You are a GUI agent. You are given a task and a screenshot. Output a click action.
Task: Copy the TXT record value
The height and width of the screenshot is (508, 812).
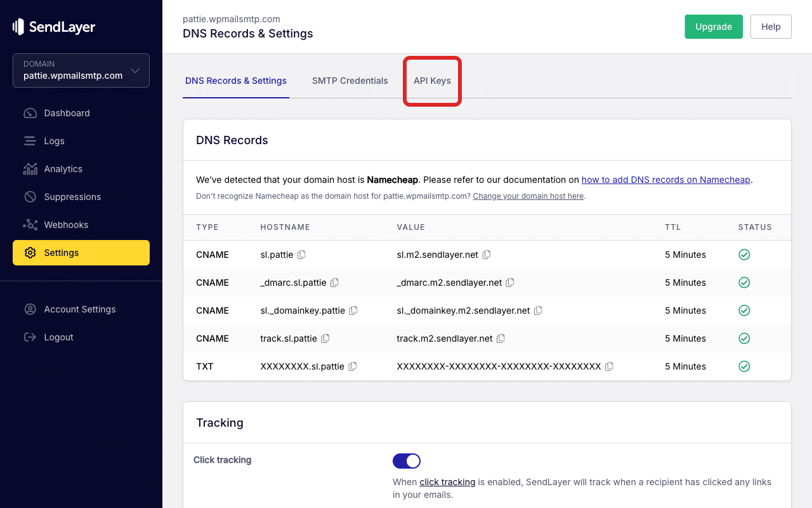tap(609, 366)
